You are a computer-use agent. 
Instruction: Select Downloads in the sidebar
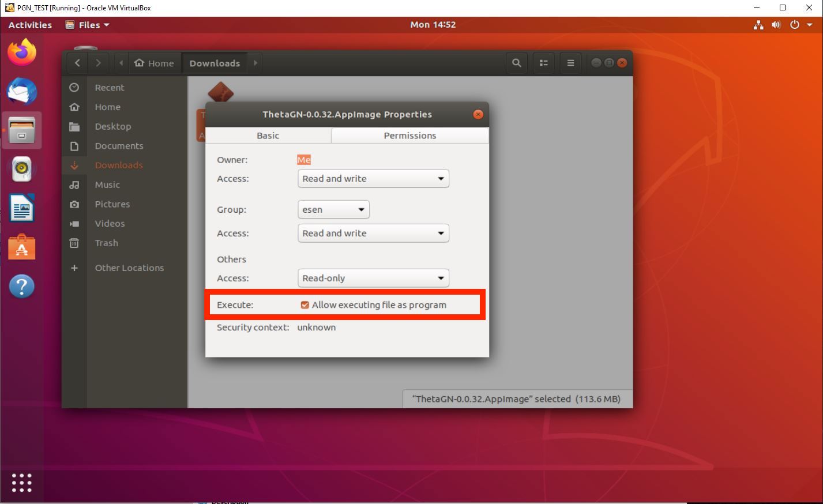click(x=125, y=166)
